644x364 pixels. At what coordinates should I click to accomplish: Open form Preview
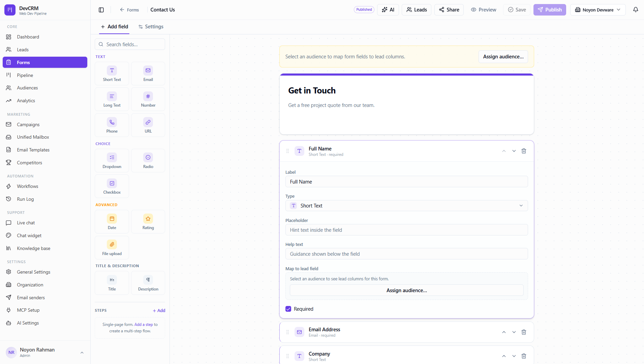tap(484, 10)
